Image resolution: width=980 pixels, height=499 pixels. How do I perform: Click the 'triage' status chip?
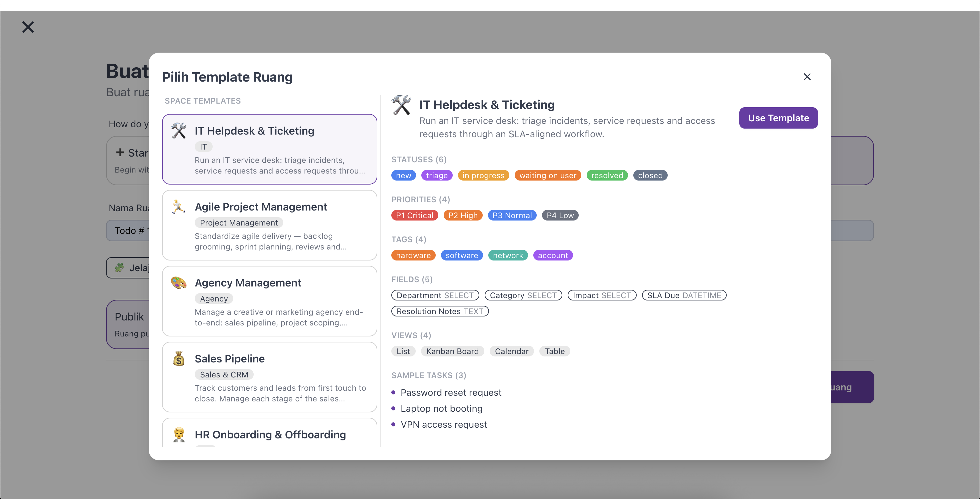pyautogui.click(x=437, y=175)
